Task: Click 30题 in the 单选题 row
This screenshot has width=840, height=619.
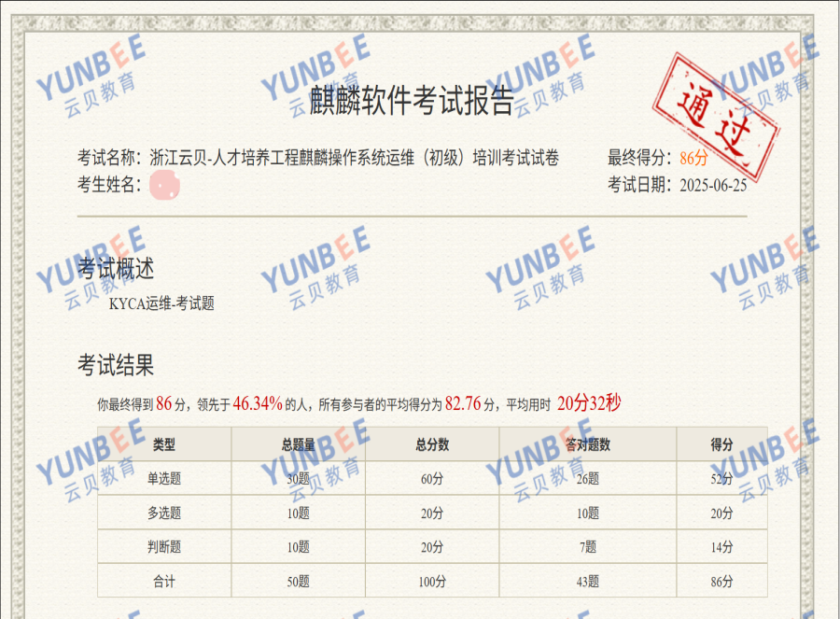Action: pyautogui.click(x=299, y=479)
